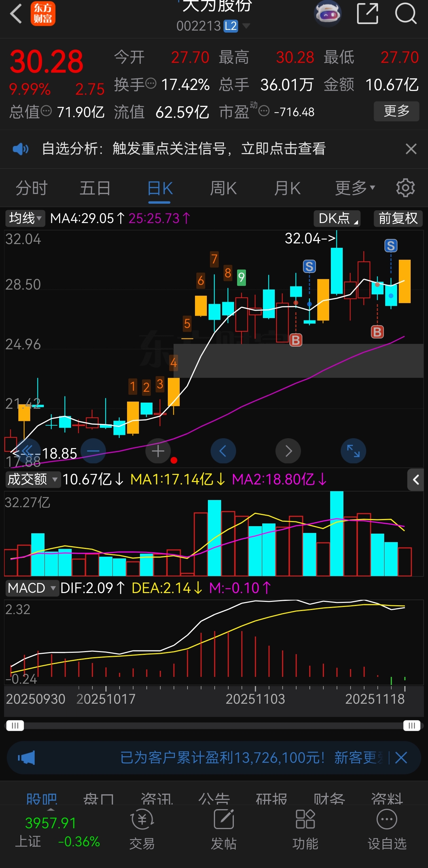The image size is (428, 868).
Task: Switch to 周K chart tab
Action: coord(223,188)
